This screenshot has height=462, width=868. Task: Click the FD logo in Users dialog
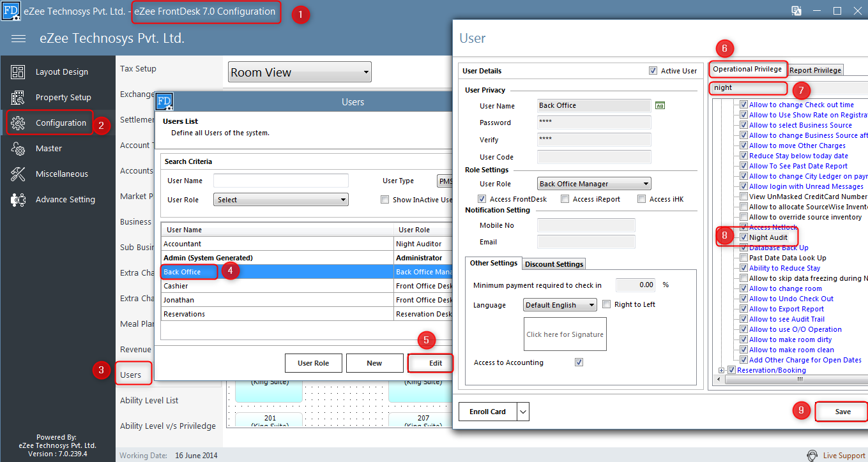click(x=164, y=101)
